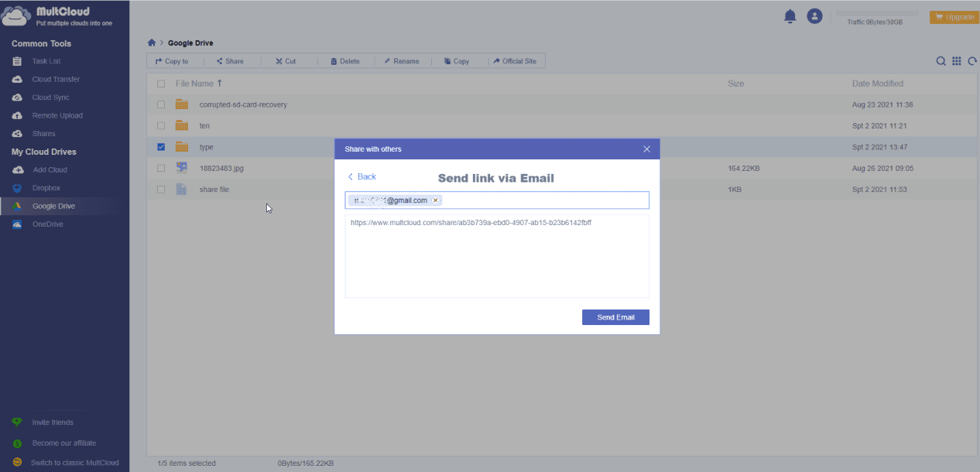Screen dimensions: 980x472
Task: Click the search magnifier icon
Action: pyautogui.click(x=941, y=61)
